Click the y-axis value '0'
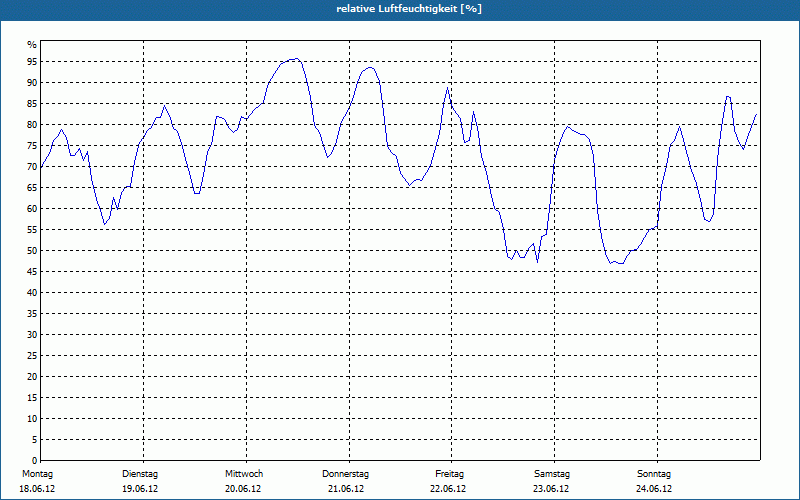The image size is (800, 500). (x=34, y=461)
